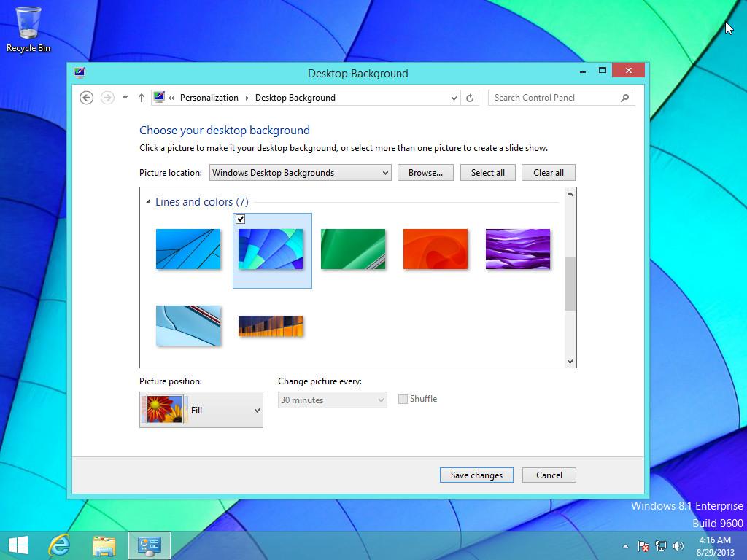Viewport: 747px width, 560px height.
Task: Click the Select all button
Action: coord(488,172)
